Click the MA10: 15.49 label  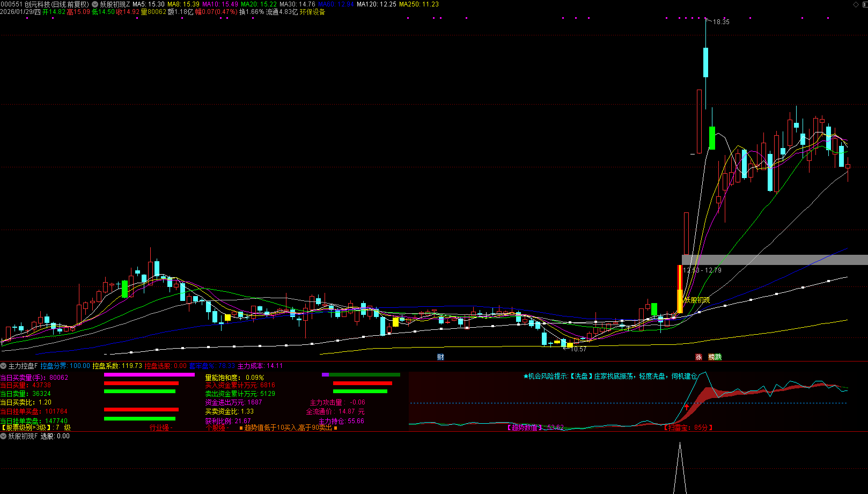click(220, 4)
